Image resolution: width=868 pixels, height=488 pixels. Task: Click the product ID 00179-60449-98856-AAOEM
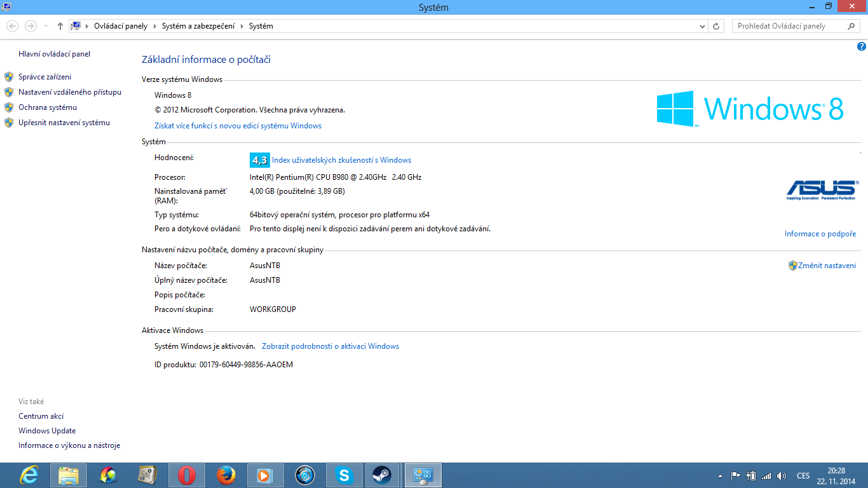(246, 365)
